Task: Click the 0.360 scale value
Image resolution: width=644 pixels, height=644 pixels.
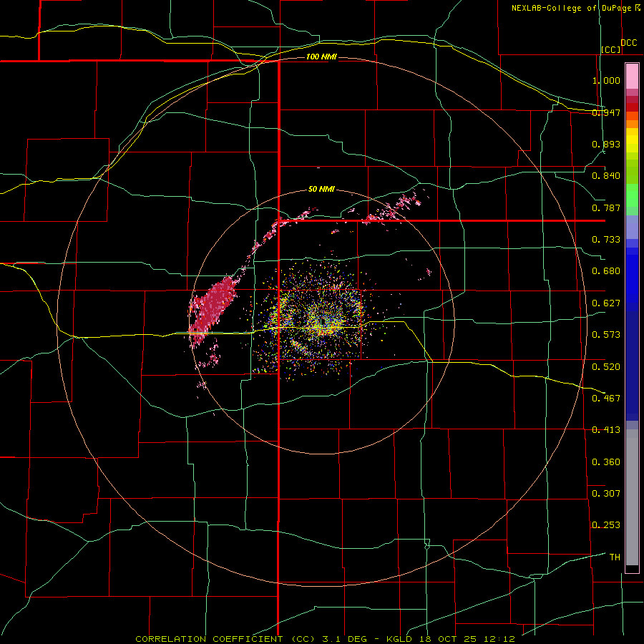Action: (x=606, y=462)
